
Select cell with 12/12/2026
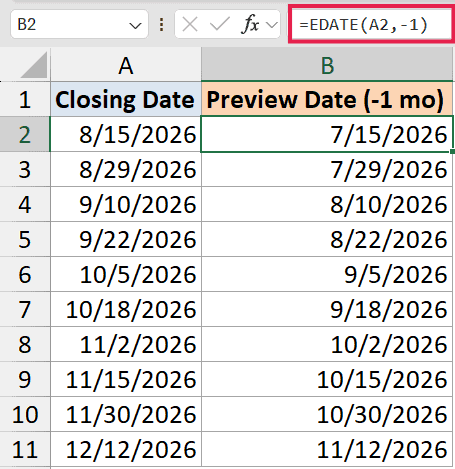(126, 449)
